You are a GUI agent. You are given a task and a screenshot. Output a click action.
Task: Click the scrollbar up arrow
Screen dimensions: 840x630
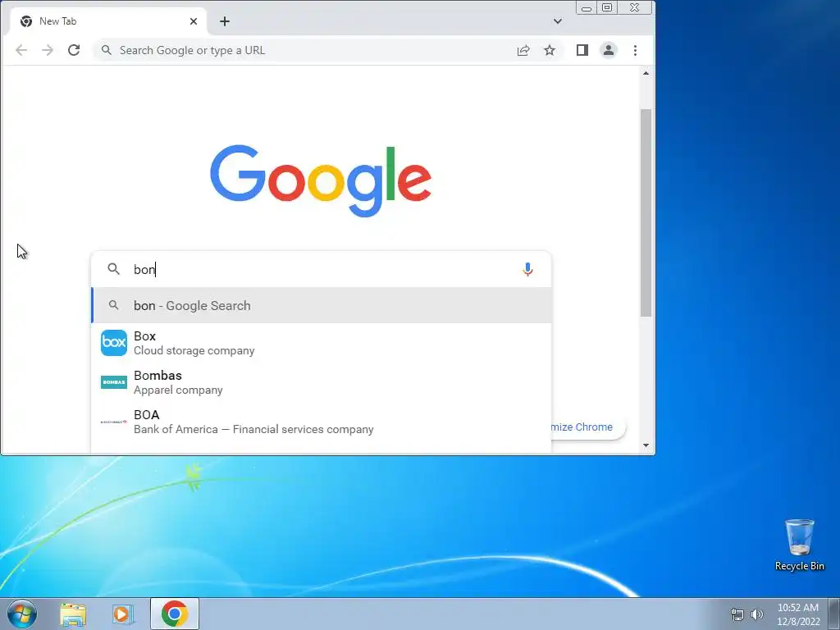click(646, 73)
